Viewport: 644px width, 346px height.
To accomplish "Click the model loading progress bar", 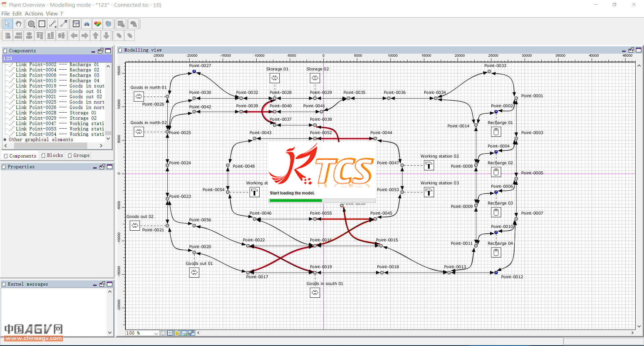I will coord(322,200).
